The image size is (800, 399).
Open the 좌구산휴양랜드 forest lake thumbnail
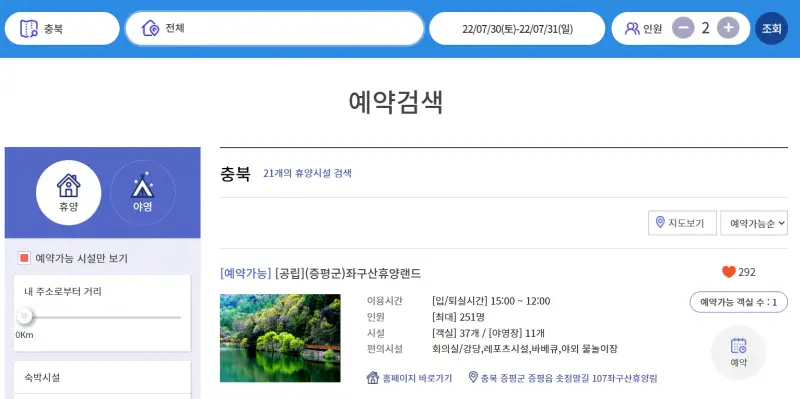tap(280, 338)
